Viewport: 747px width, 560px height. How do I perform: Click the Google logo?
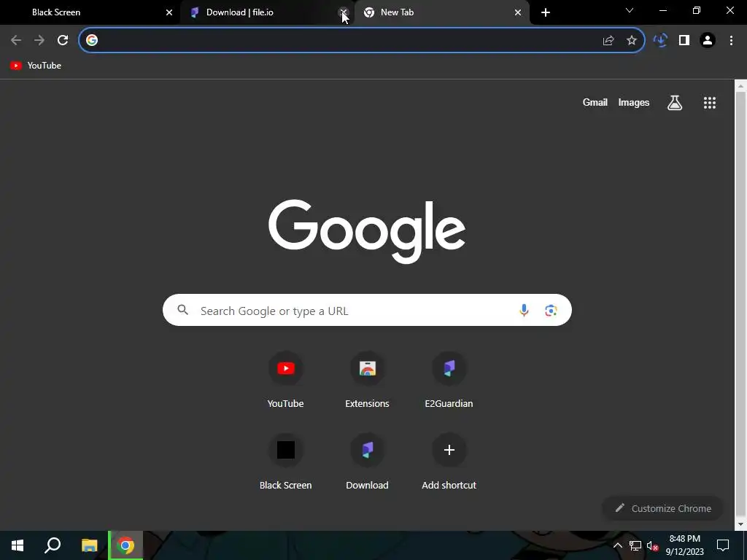pyautogui.click(x=367, y=230)
